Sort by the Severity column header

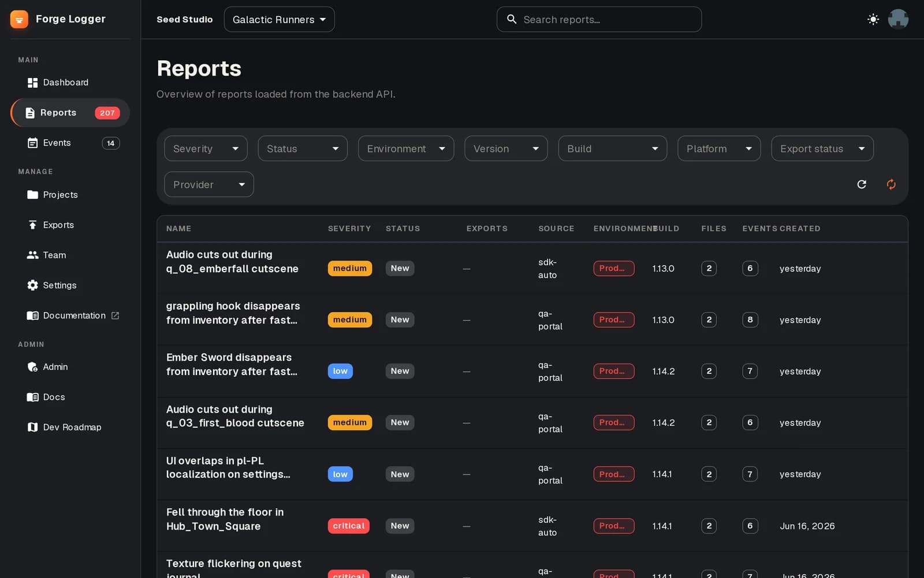click(x=349, y=228)
